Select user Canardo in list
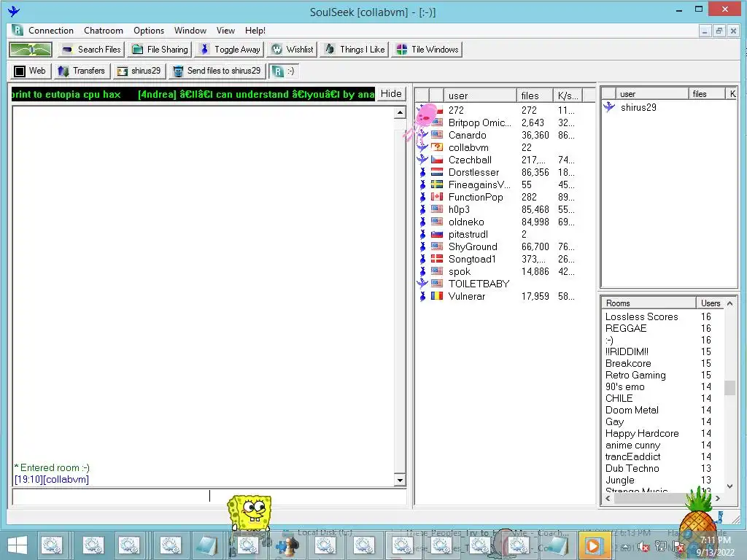 coord(468,135)
